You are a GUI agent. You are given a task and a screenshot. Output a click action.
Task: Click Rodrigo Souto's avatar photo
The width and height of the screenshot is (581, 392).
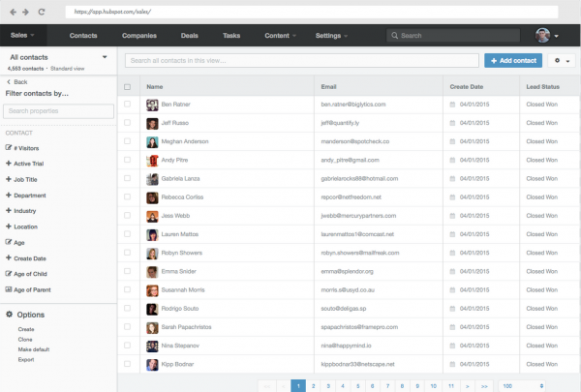tap(152, 309)
